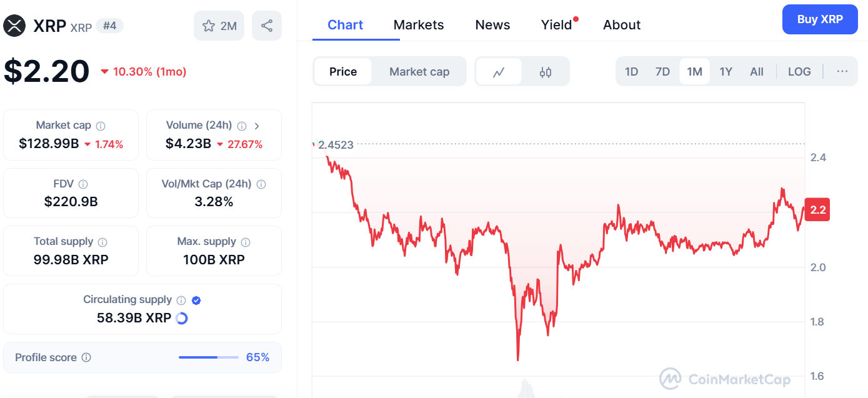Switch to the News tab

pyautogui.click(x=492, y=25)
